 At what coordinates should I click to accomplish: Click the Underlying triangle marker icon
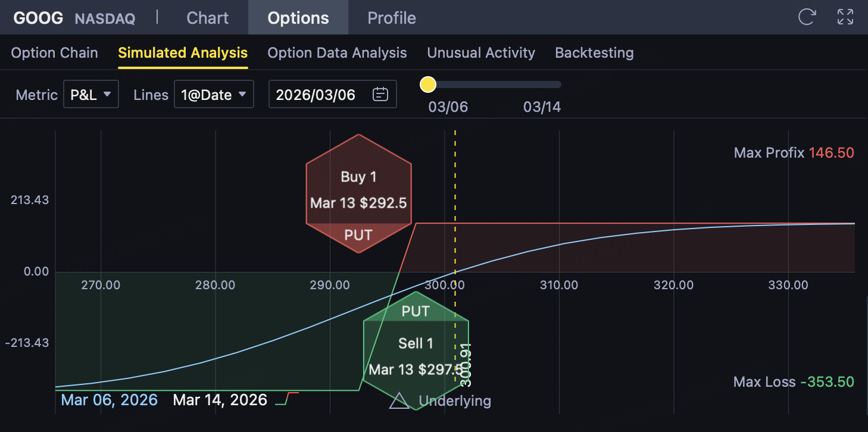pyautogui.click(x=399, y=401)
